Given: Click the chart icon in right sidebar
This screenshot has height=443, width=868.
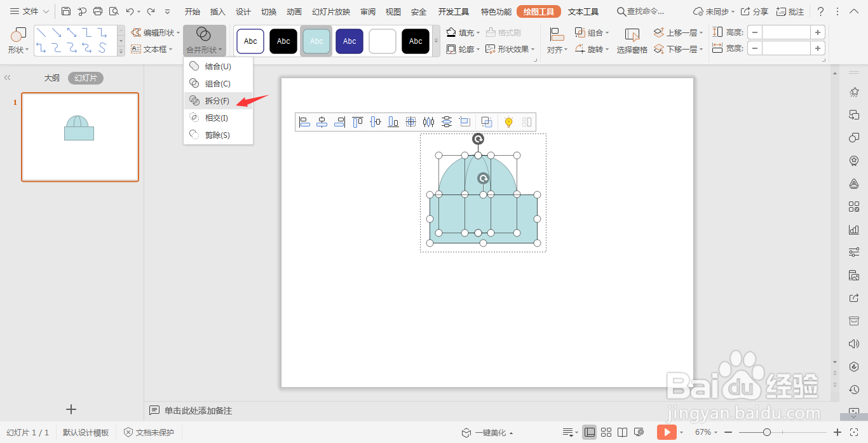Looking at the screenshot, I should point(854,229).
